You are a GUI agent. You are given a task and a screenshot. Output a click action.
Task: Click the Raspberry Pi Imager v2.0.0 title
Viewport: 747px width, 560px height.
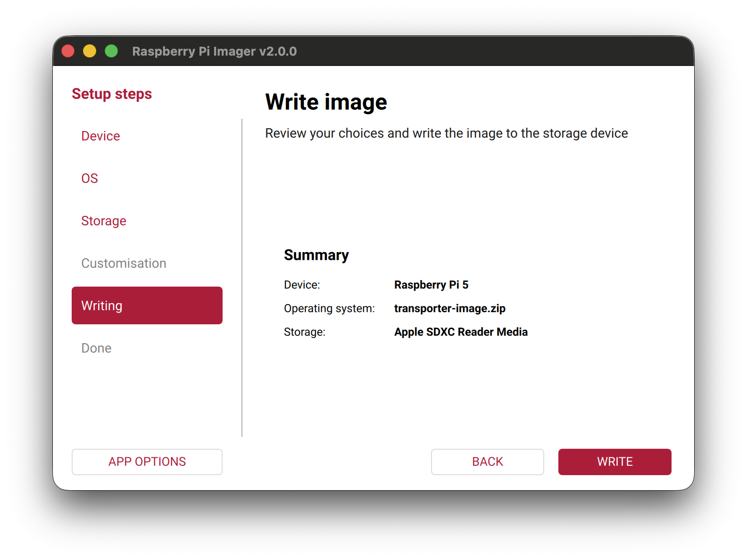point(215,51)
